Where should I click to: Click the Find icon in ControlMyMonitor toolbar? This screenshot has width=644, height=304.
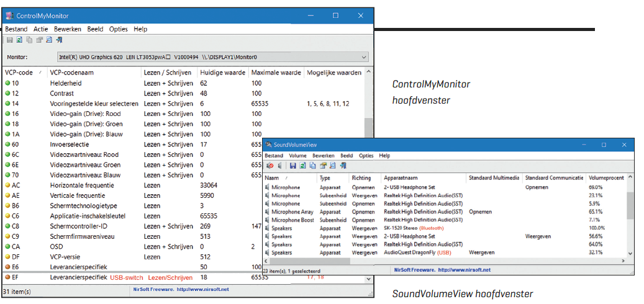pos(49,40)
